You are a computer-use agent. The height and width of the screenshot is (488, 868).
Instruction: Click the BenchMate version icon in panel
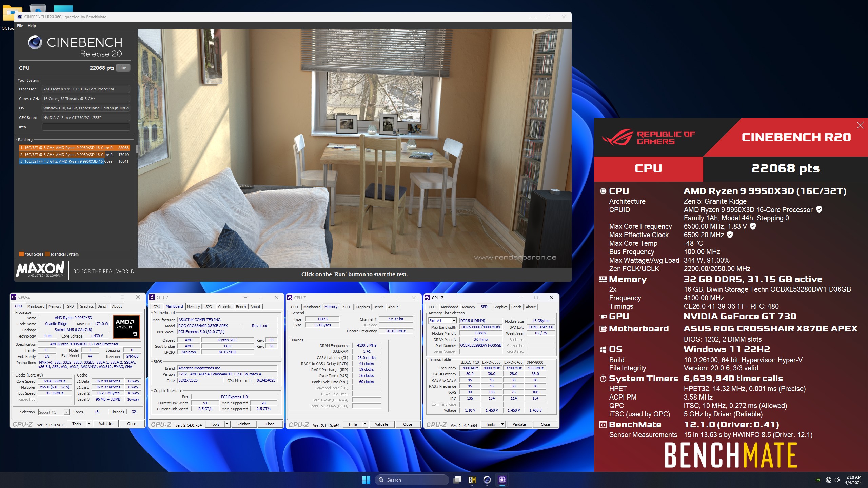(x=603, y=425)
